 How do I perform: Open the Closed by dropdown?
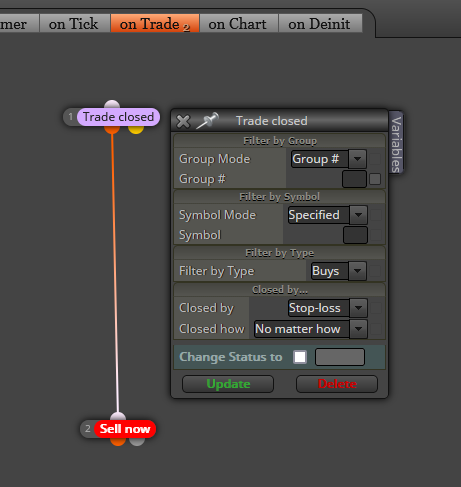(x=328, y=308)
